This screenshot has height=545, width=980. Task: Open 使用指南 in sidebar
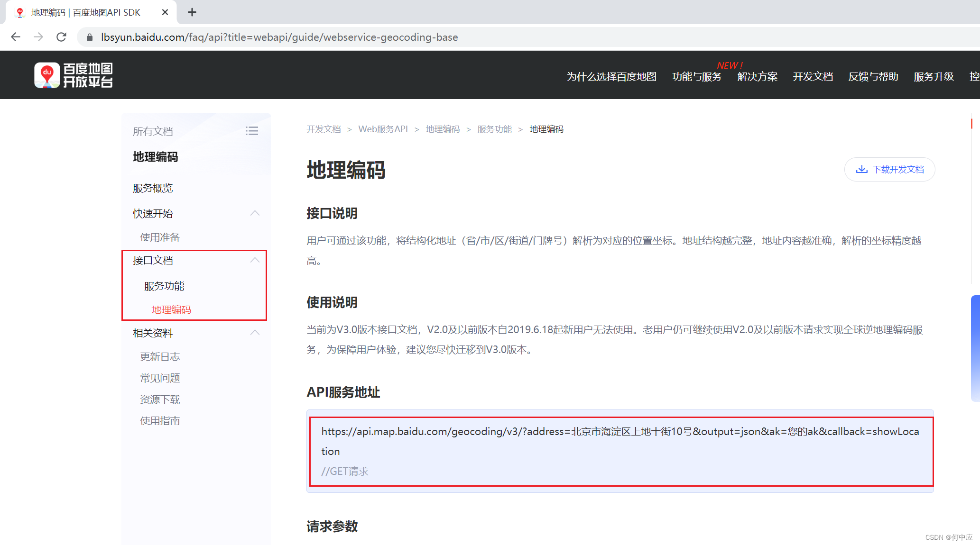pos(160,420)
